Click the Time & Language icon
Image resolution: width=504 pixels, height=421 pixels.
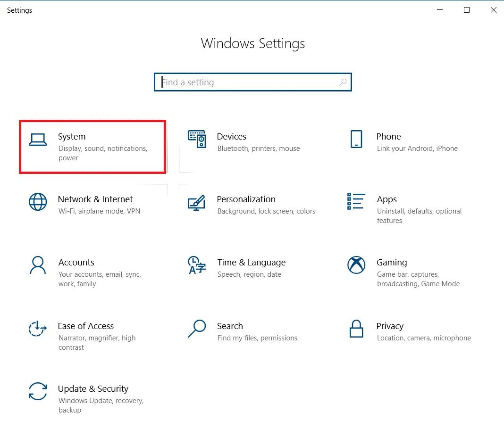click(x=197, y=265)
